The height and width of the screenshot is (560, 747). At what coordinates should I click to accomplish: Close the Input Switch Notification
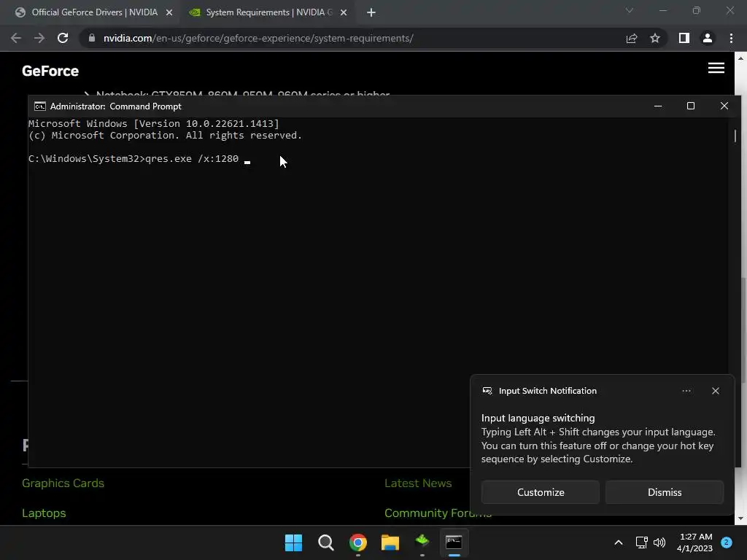click(x=716, y=391)
